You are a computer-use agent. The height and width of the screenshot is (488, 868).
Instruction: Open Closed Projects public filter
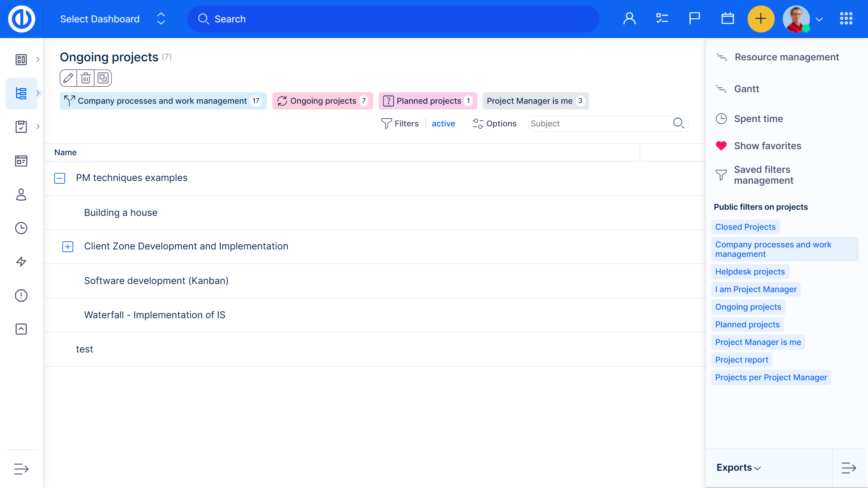coord(745,227)
